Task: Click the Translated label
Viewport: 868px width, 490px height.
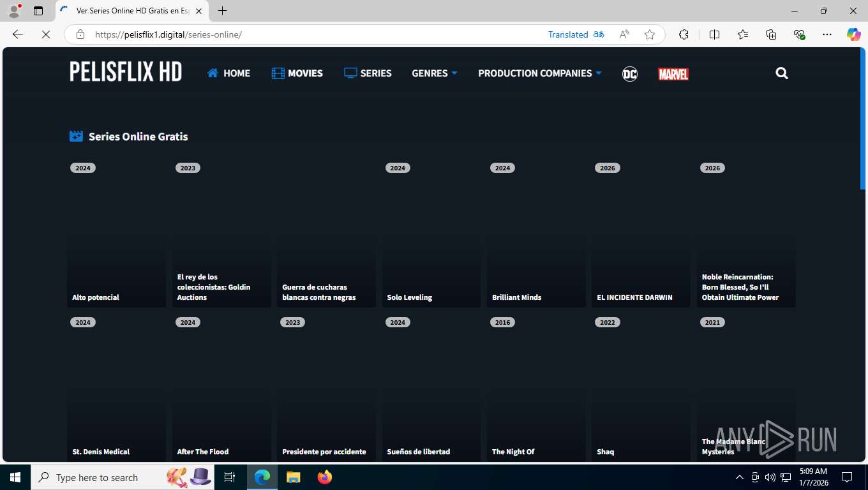Action: (x=568, y=34)
